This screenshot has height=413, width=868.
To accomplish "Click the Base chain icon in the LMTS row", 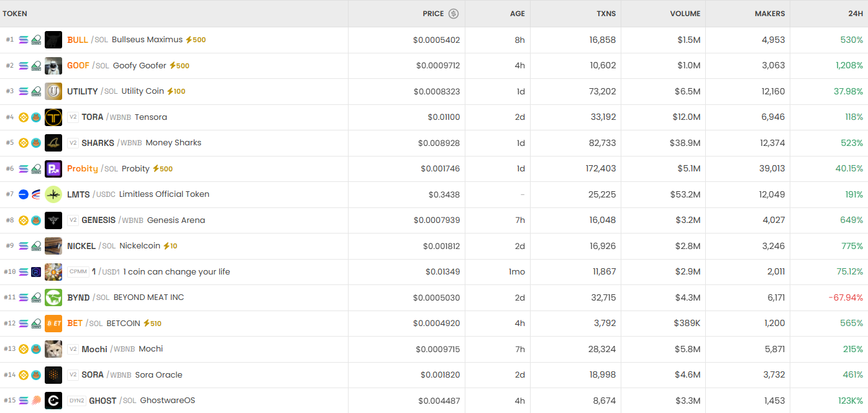I will 24,194.
